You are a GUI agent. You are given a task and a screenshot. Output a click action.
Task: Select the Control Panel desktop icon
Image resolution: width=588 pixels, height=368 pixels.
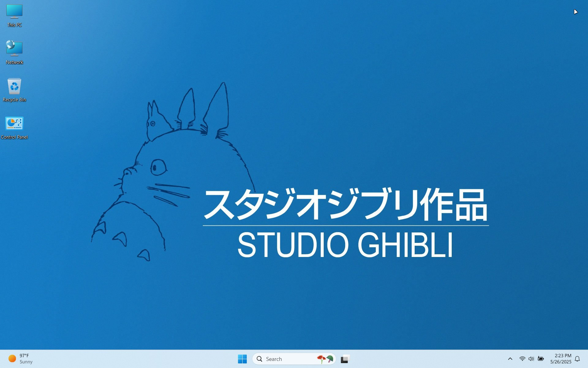coord(14,128)
